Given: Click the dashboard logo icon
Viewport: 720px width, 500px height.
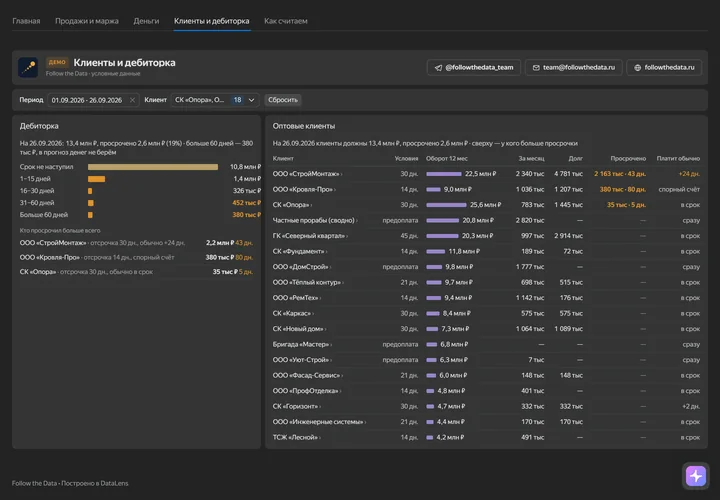Looking at the screenshot, I should [28, 67].
